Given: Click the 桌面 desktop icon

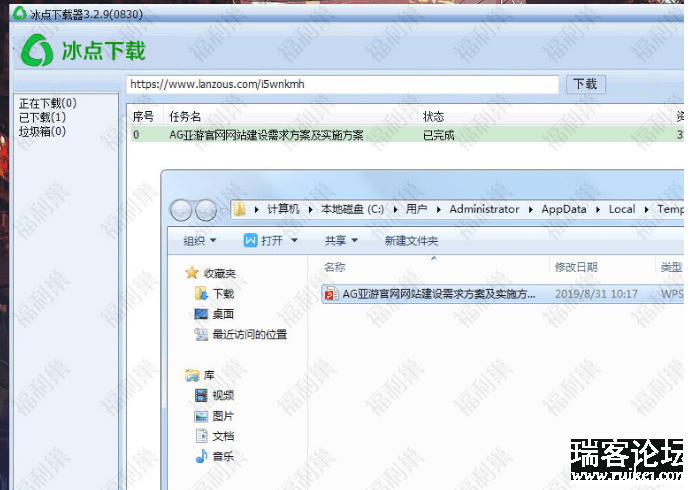Looking at the screenshot, I should click(201, 314).
